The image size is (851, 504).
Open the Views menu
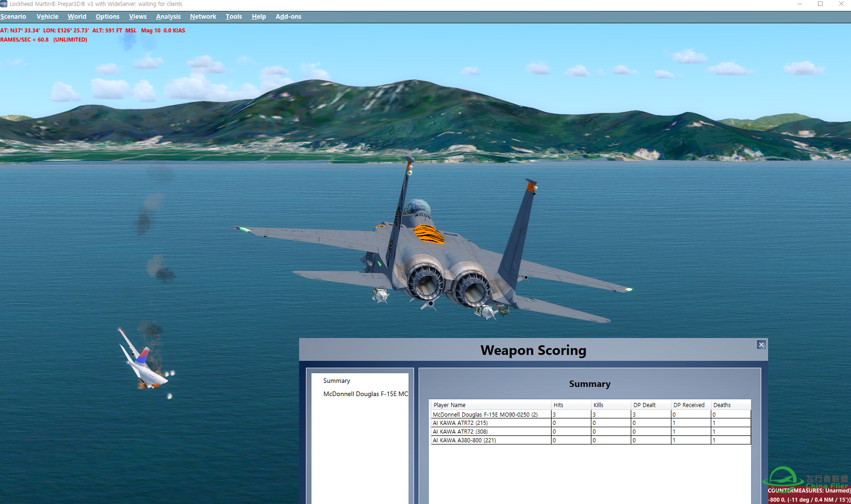[x=138, y=16]
